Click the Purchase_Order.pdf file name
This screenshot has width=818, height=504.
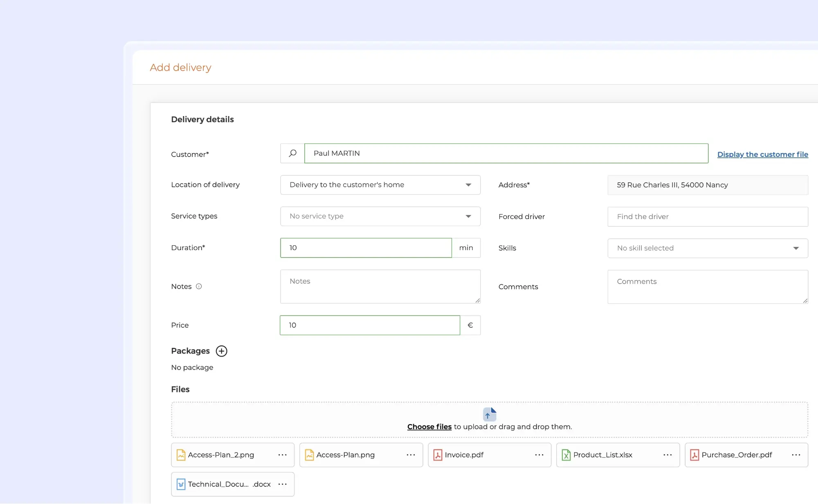737,455
